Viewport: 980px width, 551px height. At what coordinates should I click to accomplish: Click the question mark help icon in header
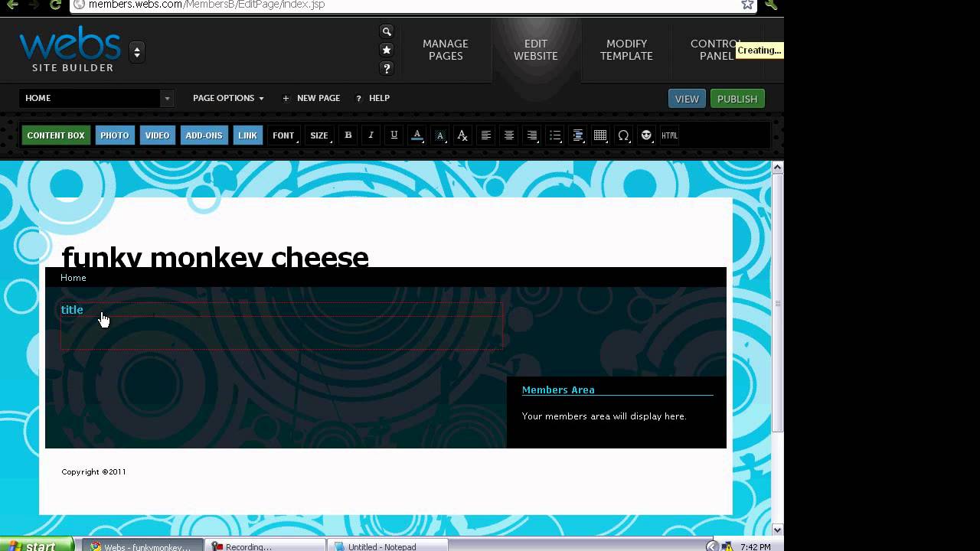tap(387, 68)
